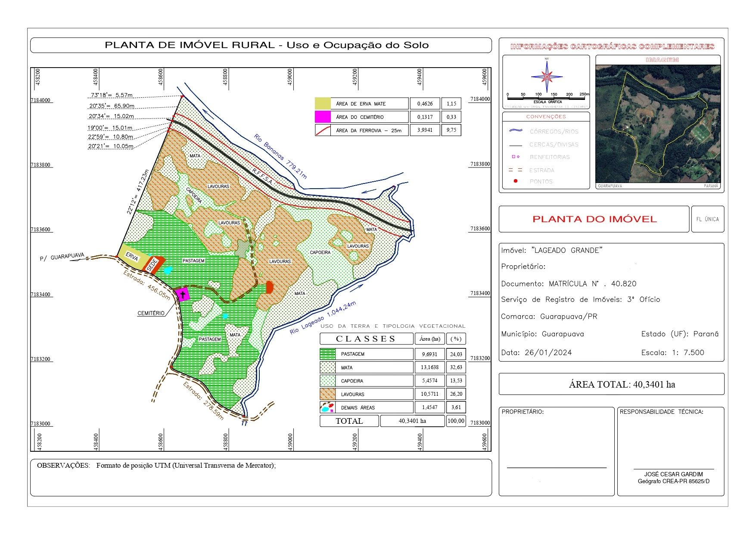Click the Córregos/Rios wavy blue line symbol
756x534 pixels.
(516, 131)
